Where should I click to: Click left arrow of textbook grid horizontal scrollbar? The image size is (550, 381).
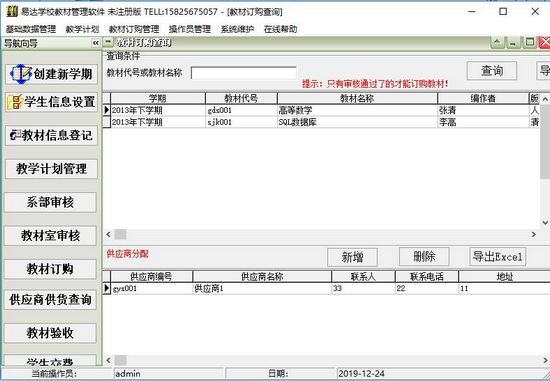108,234
